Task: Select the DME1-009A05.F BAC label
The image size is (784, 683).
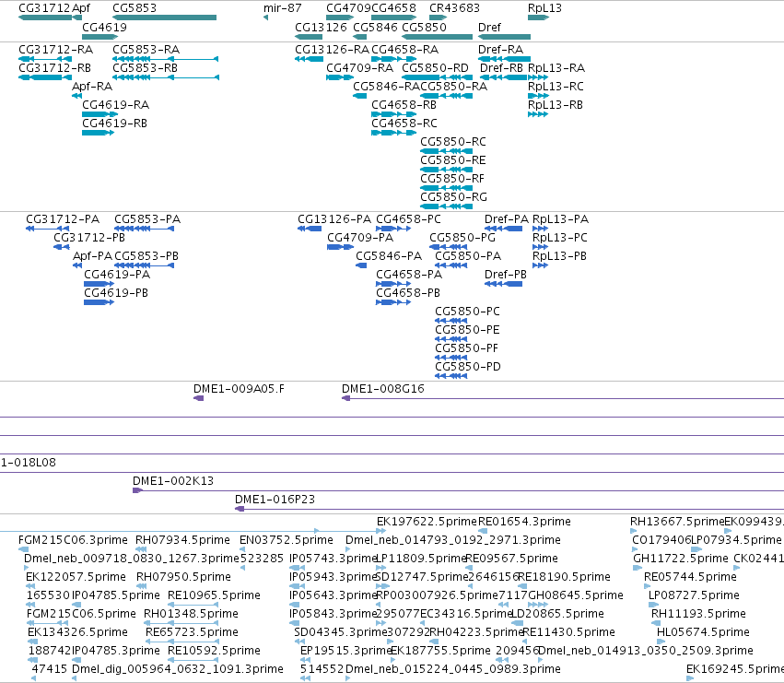Action: (x=239, y=389)
